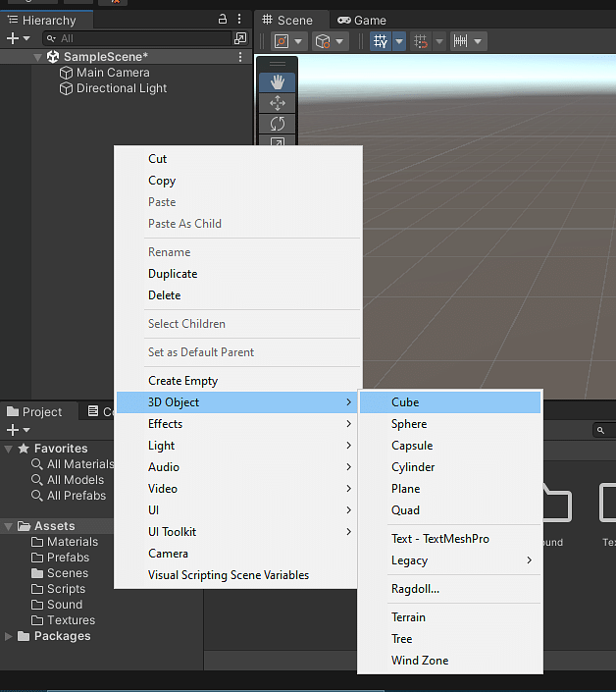The width and height of the screenshot is (616, 692).
Task: Open grid snapping dropdown arrow
Action: click(x=439, y=41)
